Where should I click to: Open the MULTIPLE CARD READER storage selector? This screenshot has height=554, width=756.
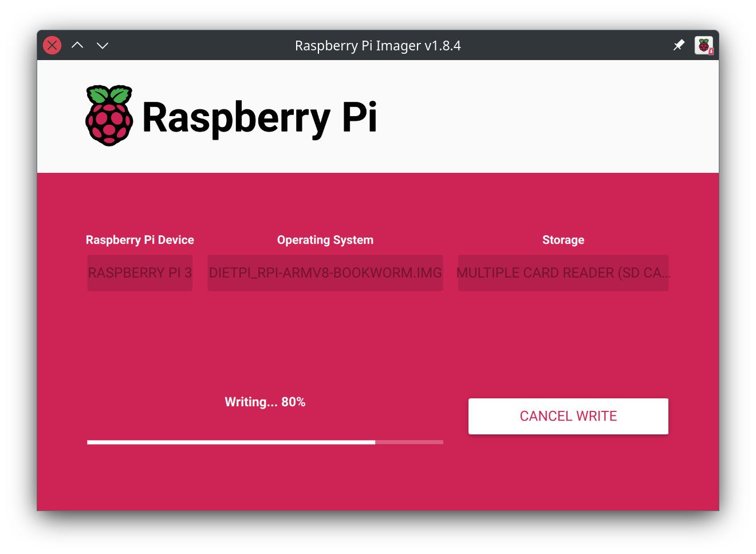(563, 273)
